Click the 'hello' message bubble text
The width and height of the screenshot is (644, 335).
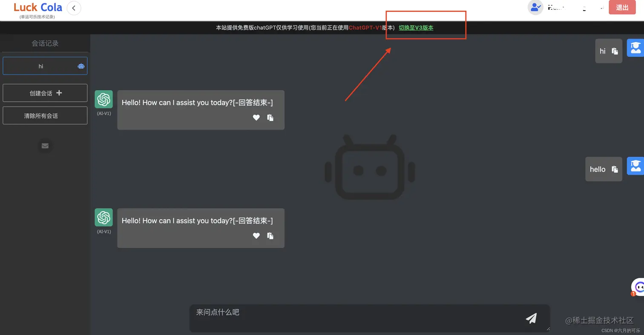click(598, 169)
